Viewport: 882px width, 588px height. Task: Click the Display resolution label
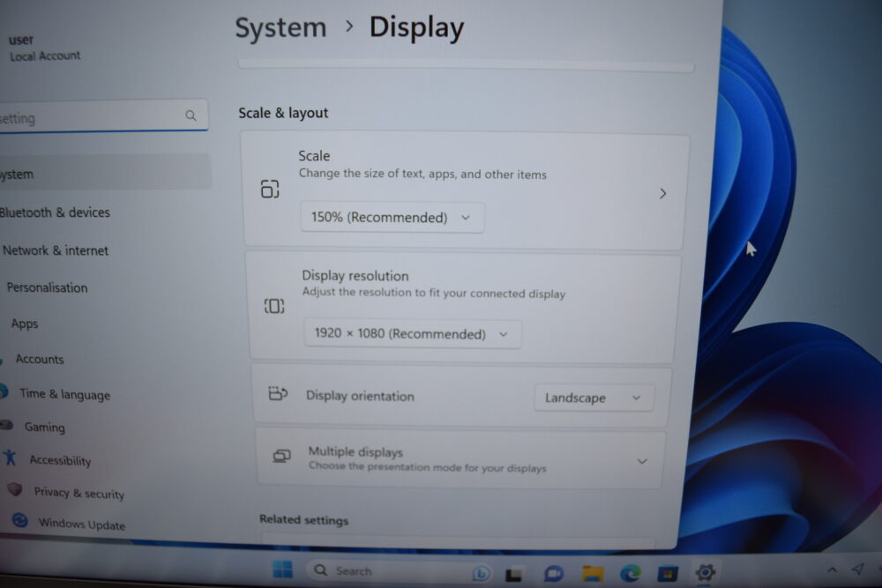(x=355, y=275)
